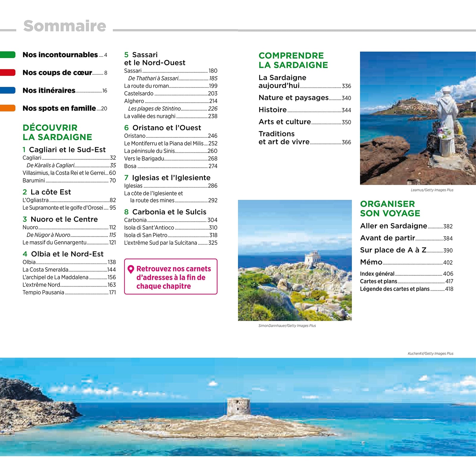Click the blue tab beside Nos itinéraires
This screenshot has height=476, width=476.
[x=8, y=90]
